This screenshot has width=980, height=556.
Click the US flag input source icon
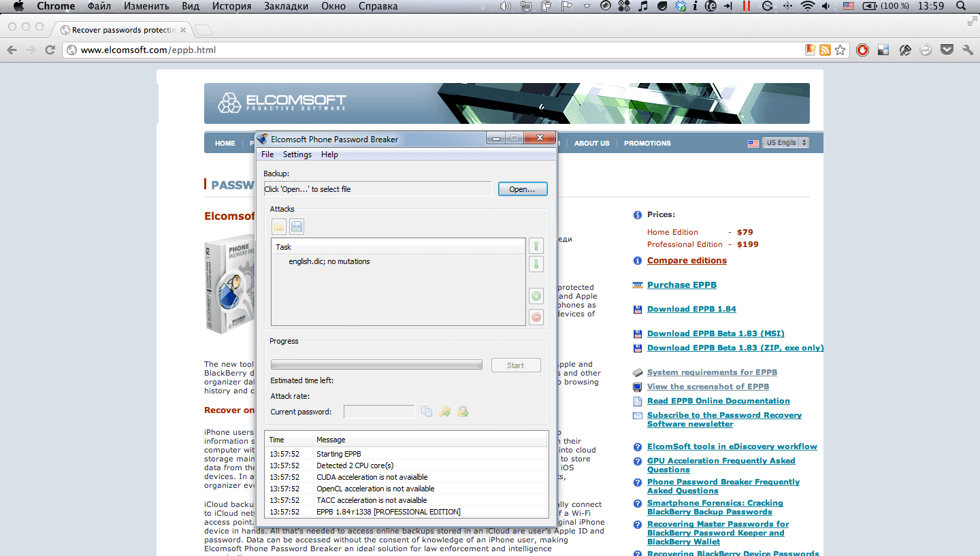[x=848, y=6]
